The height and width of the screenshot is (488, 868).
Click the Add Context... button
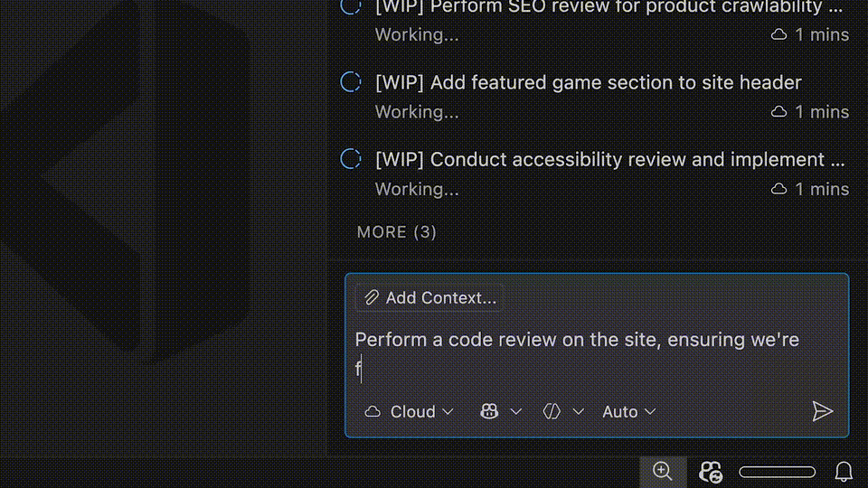tap(430, 298)
